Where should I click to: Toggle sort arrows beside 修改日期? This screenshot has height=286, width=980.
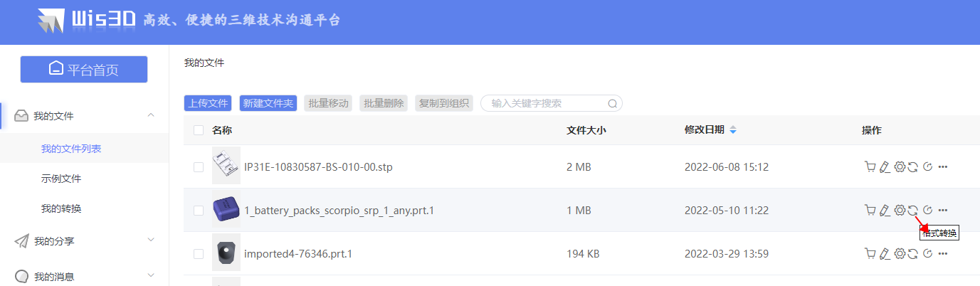[x=733, y=130]
